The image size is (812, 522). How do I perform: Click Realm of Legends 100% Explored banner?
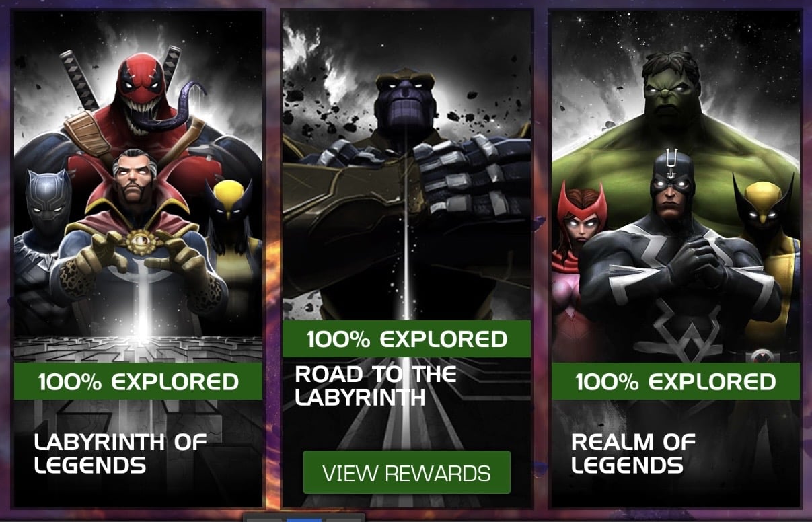[x=676, y=381]
